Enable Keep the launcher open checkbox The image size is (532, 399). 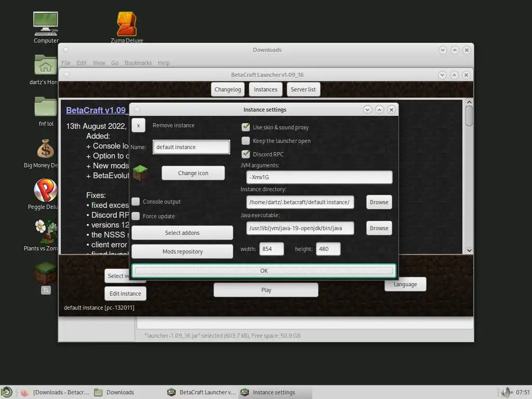[x=246, y=140]
